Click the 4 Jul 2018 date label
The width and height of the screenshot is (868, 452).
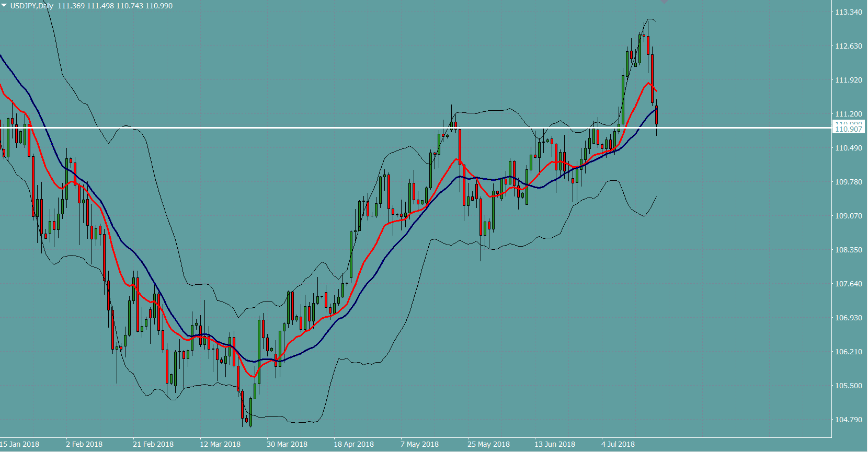click(x=618, y=444)
